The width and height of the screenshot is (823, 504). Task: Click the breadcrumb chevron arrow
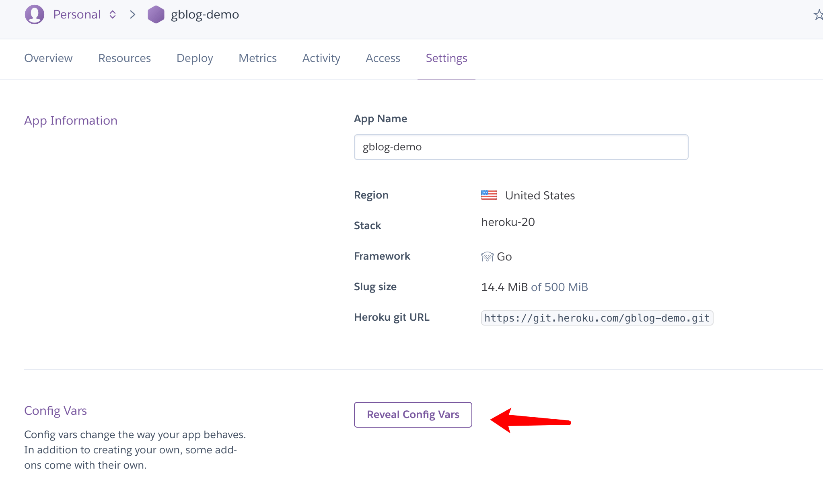tap(133, 15)
